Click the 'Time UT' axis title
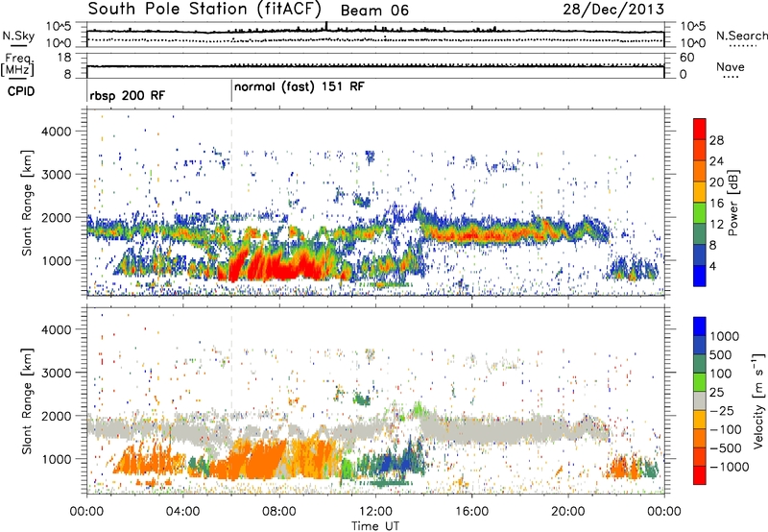Viewport: 768px width, 532px height. click(375, 526)
